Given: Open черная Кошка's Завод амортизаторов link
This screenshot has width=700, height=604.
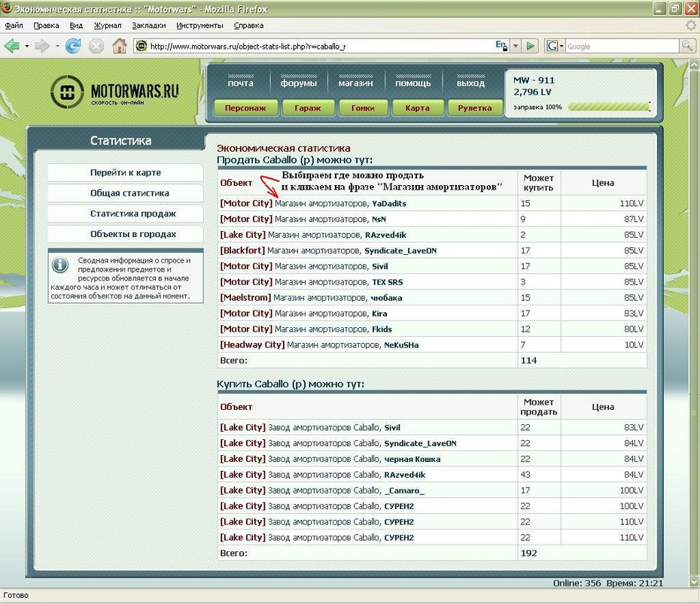Looking at the screenshot, I should click(324, 459).
